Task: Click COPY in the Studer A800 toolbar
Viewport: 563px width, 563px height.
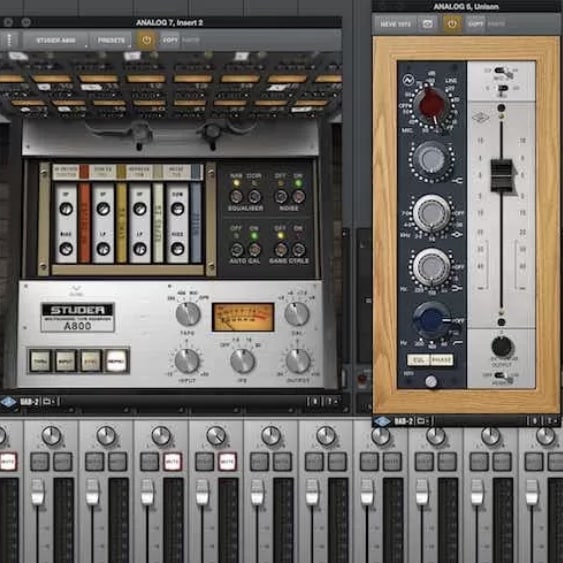Action: click(170, 40)
